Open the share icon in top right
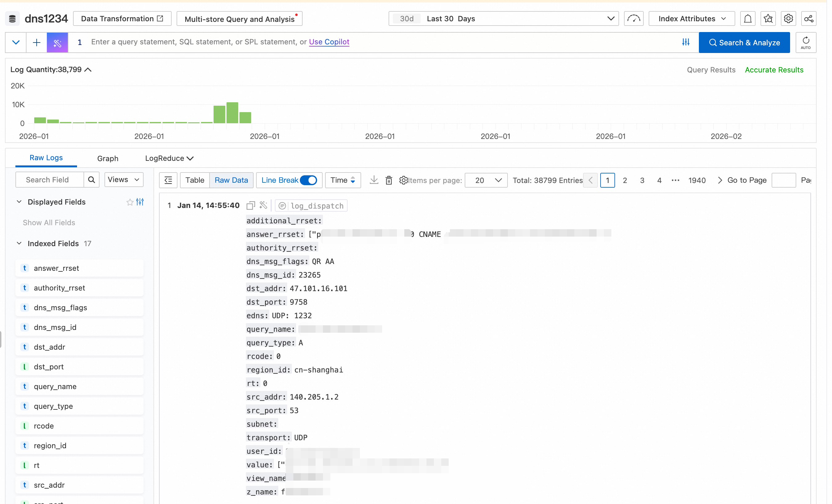 [x=809, y=18]
